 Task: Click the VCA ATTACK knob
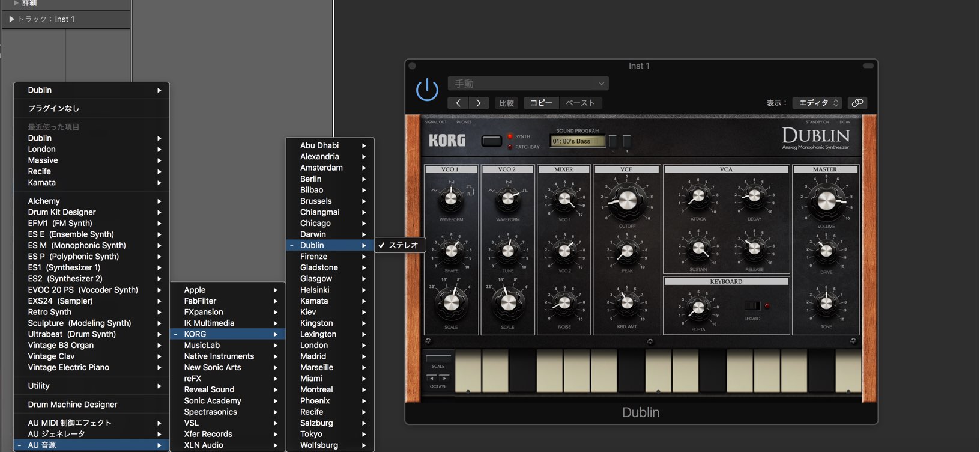coord(698,195)
